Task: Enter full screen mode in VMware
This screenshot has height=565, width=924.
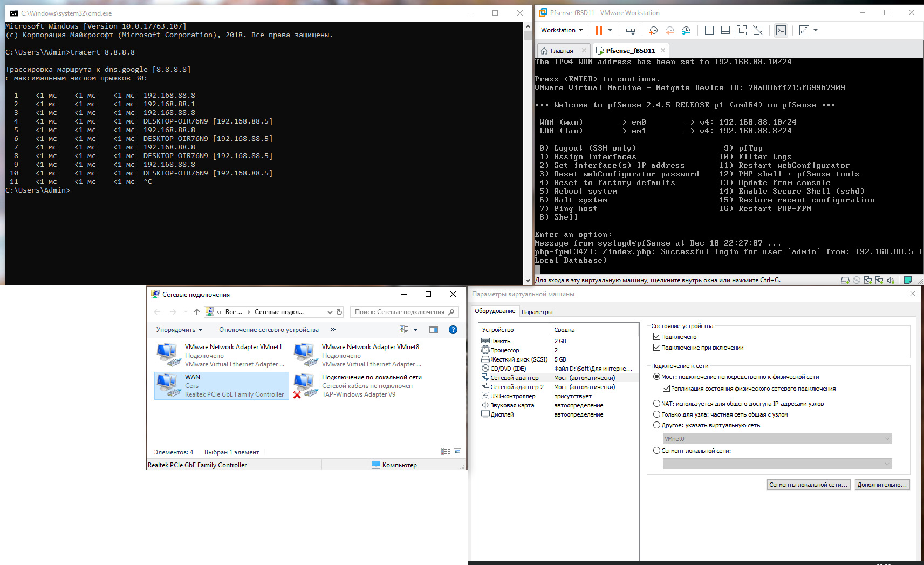Action: coord(742,30)
